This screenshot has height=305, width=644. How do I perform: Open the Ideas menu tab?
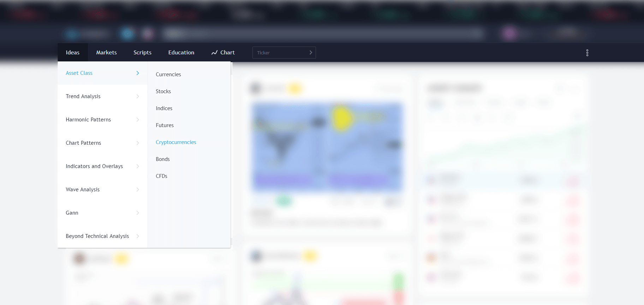click(x=73, y=53)
